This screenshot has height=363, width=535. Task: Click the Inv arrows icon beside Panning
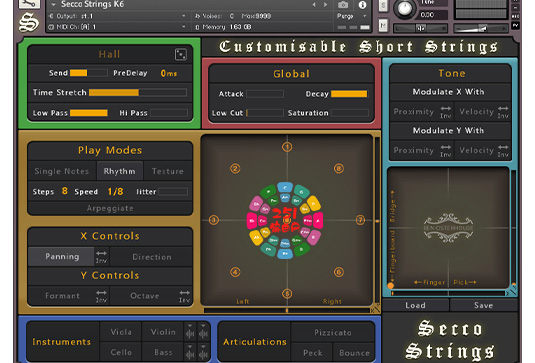click(101, 257)
